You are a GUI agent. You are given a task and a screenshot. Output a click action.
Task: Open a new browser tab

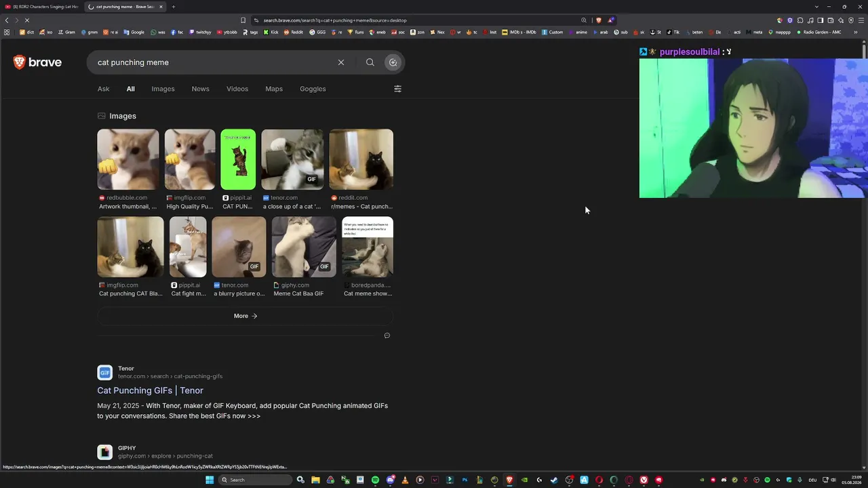click(x=174, y=7)
